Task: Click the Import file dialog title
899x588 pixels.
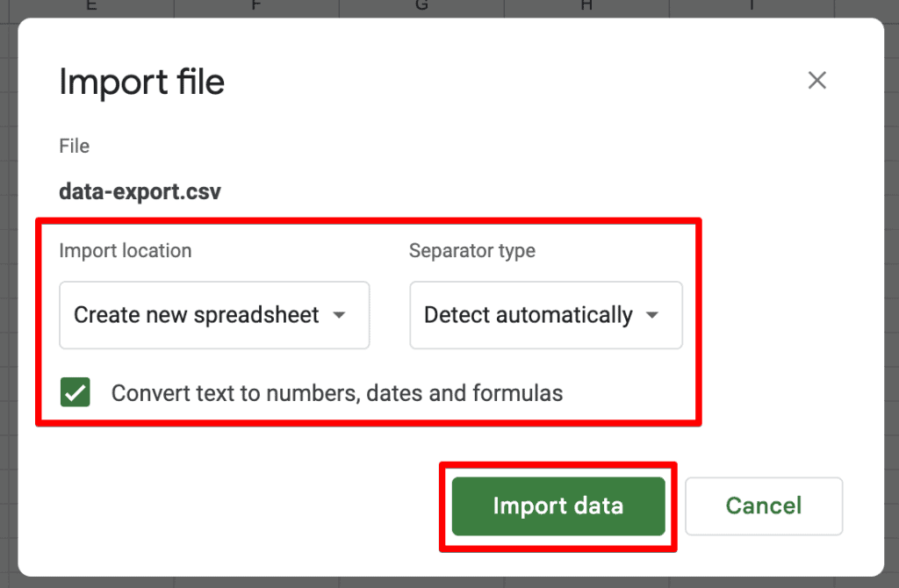Action: click(141, 82)
